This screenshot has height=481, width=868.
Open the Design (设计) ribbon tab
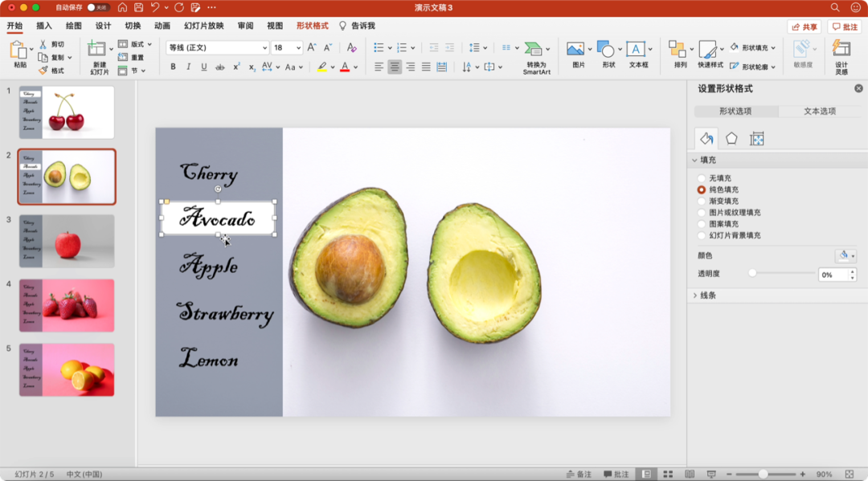[x=103, y=26]
